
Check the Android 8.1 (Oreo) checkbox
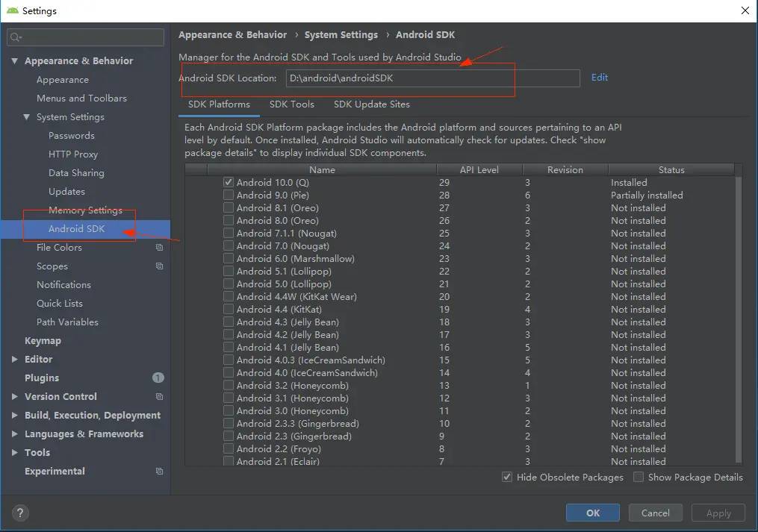(229, 207)
